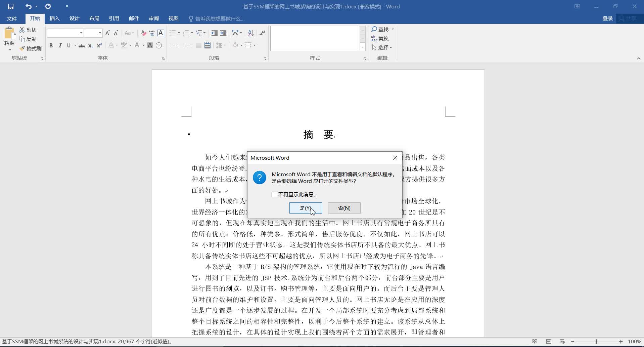Switch to the References (引用) tab

coord(114,18)
